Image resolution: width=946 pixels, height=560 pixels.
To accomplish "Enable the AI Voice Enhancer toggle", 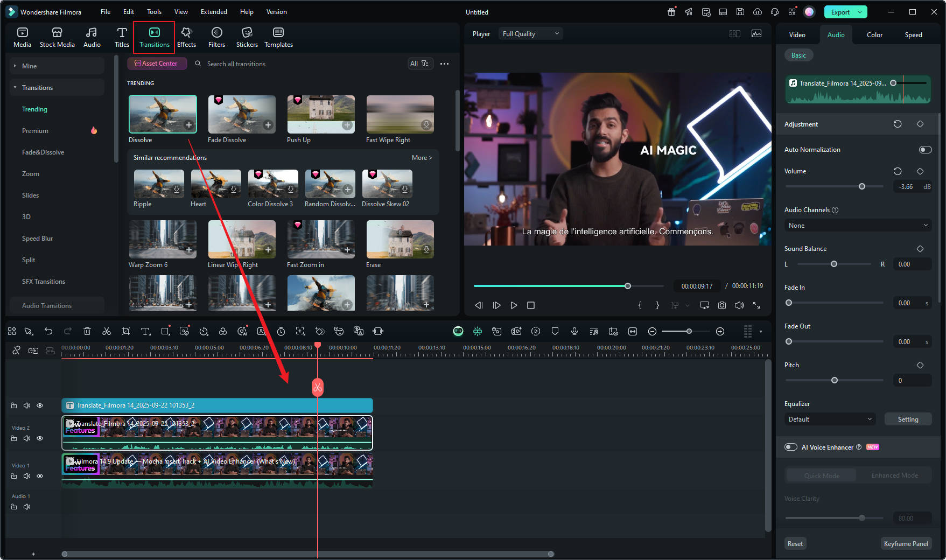I will click(x=791, y=447).
